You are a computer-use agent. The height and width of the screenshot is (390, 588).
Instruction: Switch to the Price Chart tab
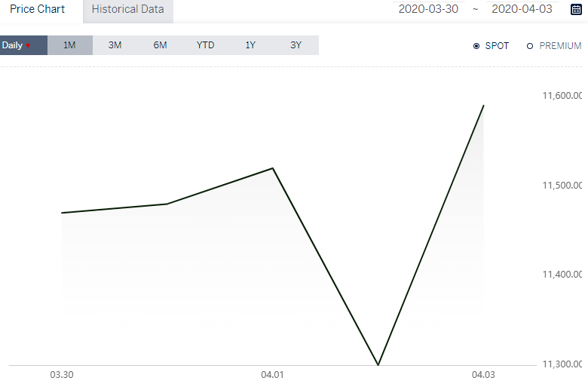(x=38, y=9)
